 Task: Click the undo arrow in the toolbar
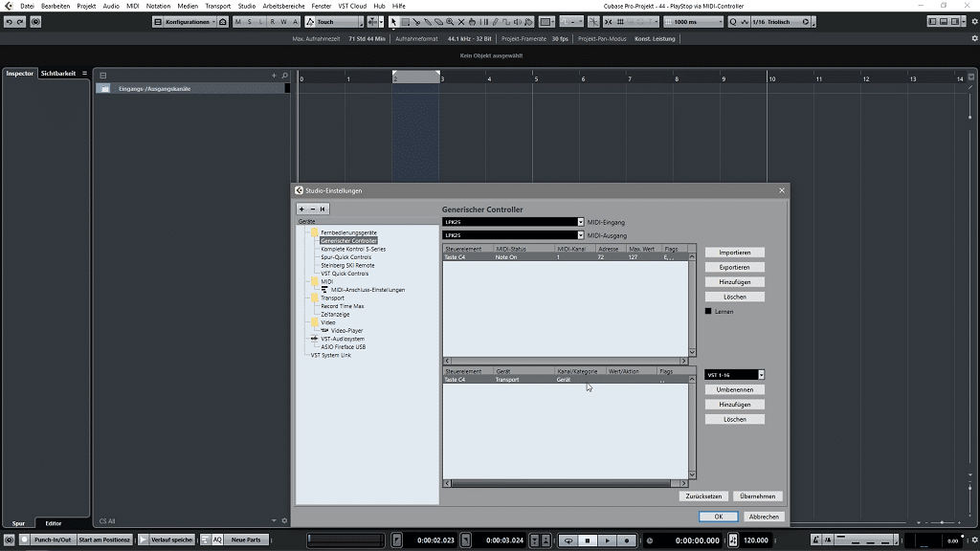9,22
